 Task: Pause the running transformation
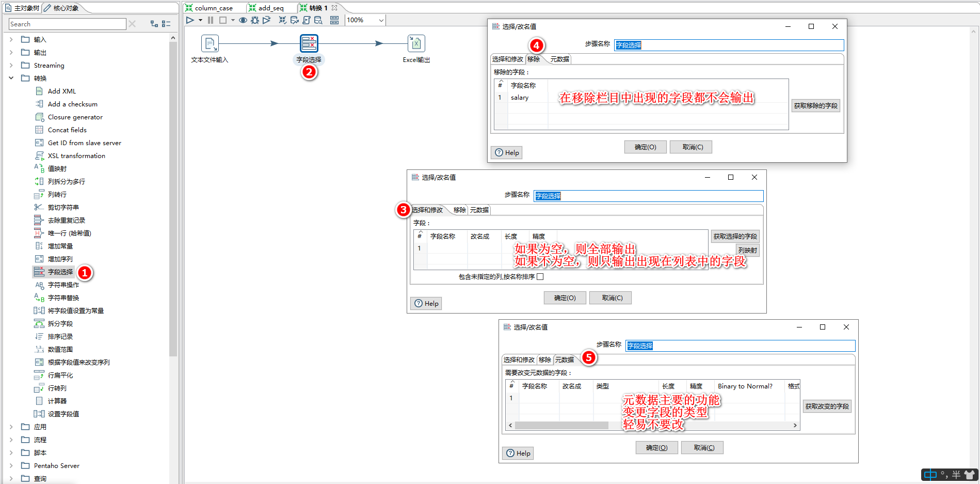(x=211, y=20)
